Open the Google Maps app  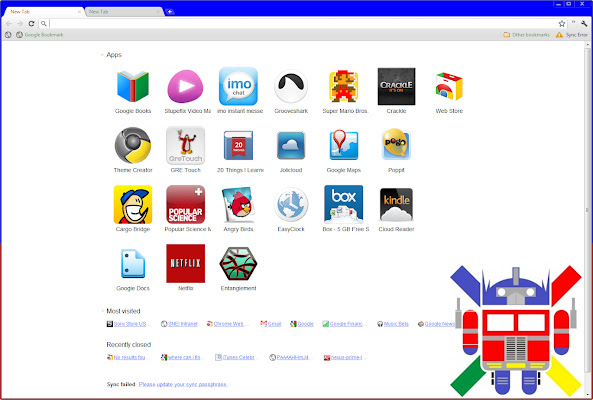[x=343, y=145]
